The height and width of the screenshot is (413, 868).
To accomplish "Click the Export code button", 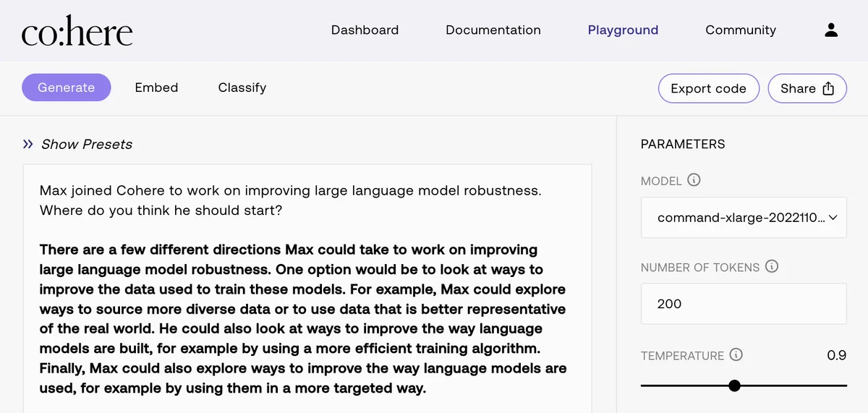I will [x=708, y=88].
